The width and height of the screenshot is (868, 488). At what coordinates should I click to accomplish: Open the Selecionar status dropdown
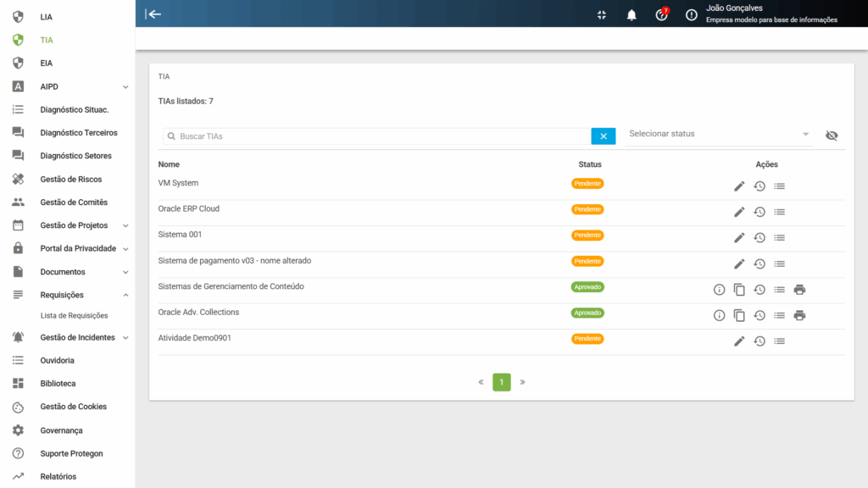point(719,134)
